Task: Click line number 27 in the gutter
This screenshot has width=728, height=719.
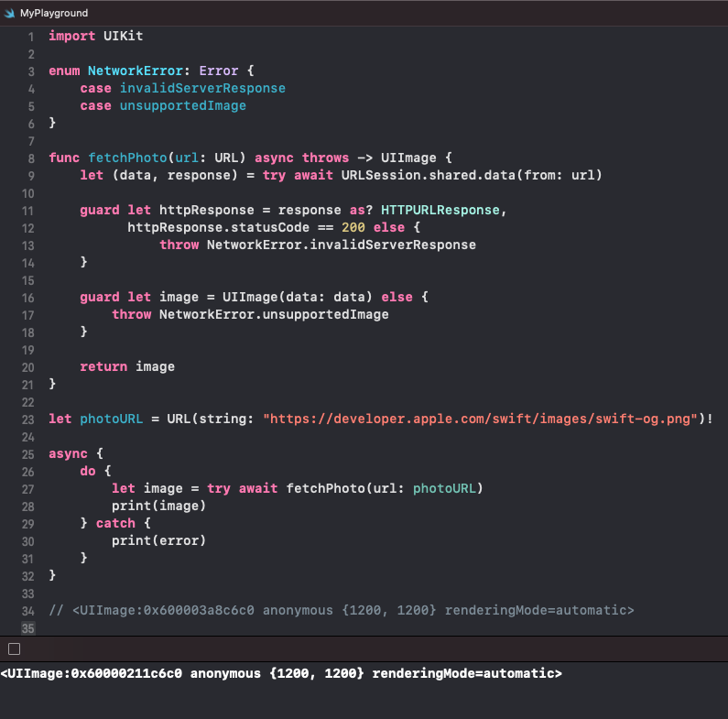Action: point(27,488)
